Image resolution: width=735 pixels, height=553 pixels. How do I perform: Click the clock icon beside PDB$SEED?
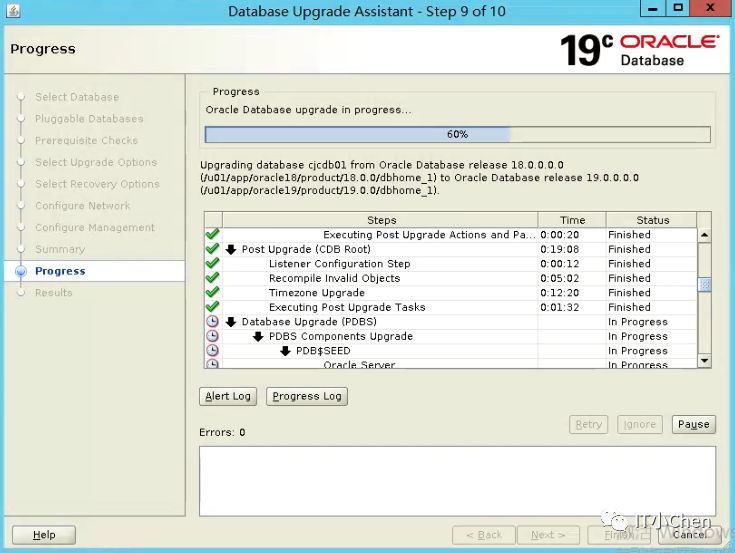tap(212, 351)
